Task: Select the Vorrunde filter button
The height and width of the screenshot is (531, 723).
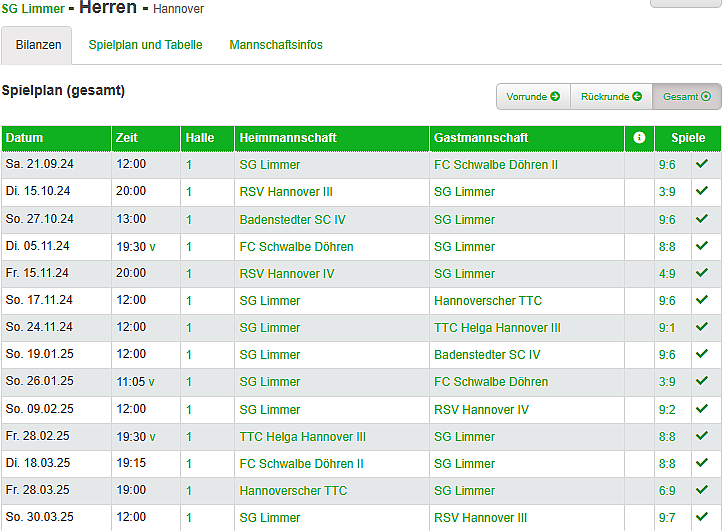Action: point(533,97)
